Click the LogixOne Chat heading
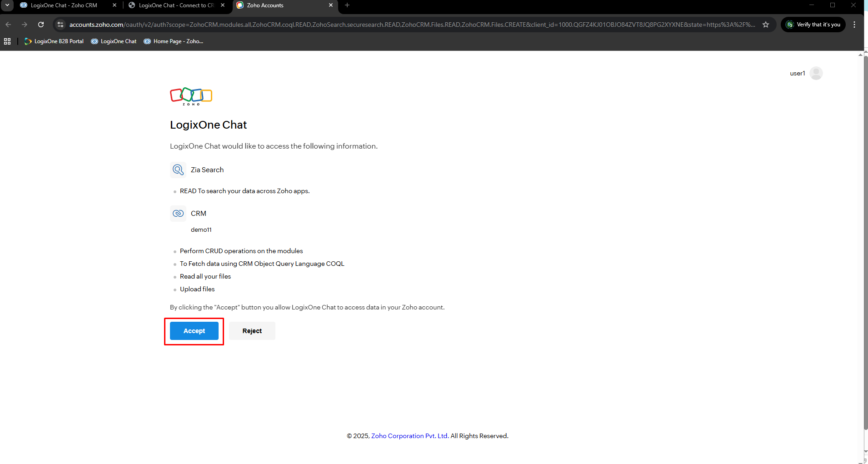Viewport: 868px width, 464px height. (208, 125)
